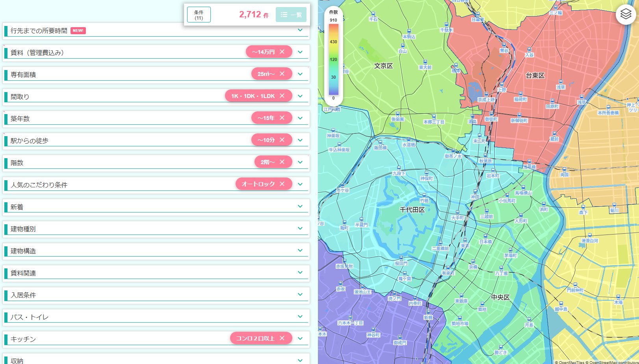Remove the ～15年 building age filter

pyautogui.click(x=282, y=118)
